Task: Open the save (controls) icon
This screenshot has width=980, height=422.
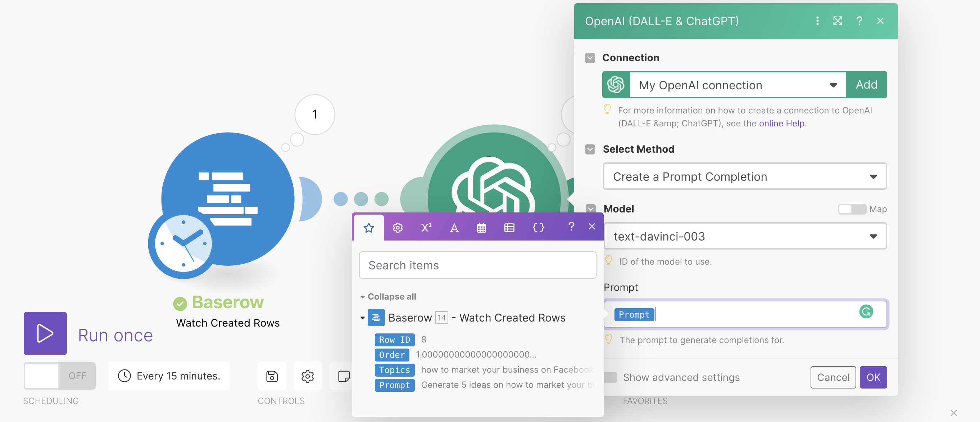Action: point(272,376)
